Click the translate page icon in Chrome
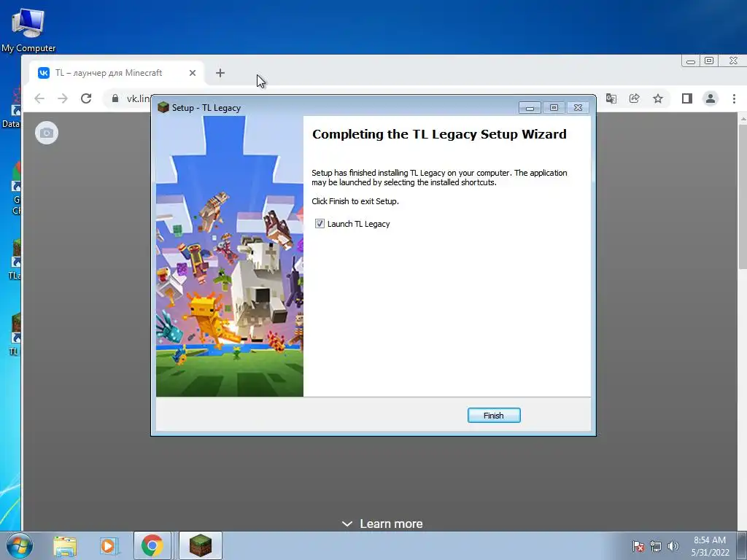Screen dimensions: 747x560 611,98
